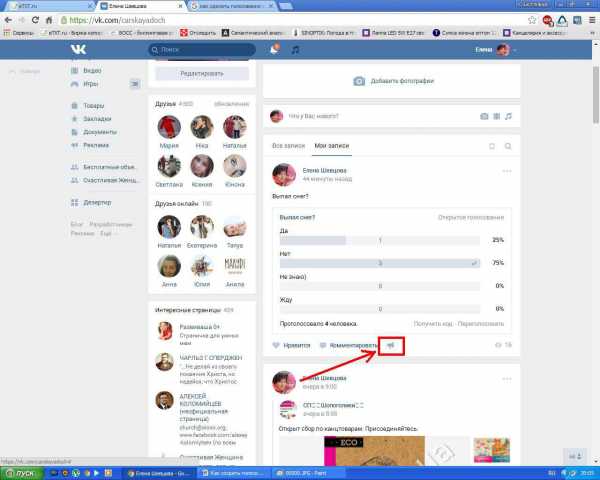Open three-dots menu on second post
The width and height of the screenshot is (600, 480).
click(507, 379)
